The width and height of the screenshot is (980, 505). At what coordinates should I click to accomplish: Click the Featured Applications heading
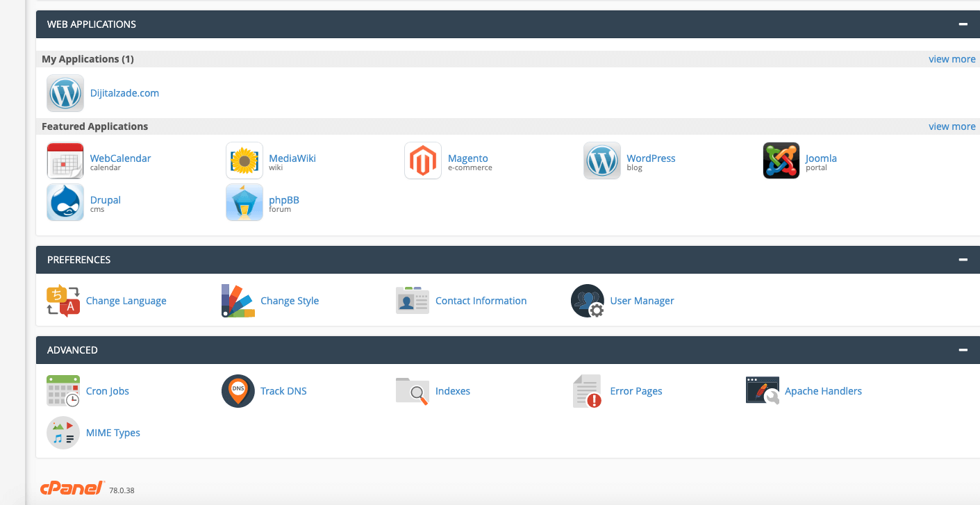tap(94, 126)
